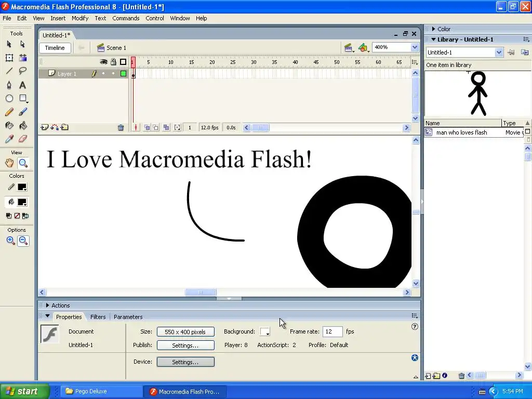Choose the Enlarge zoom option
This screenshot has height=399, width=532.
[10, 241]
